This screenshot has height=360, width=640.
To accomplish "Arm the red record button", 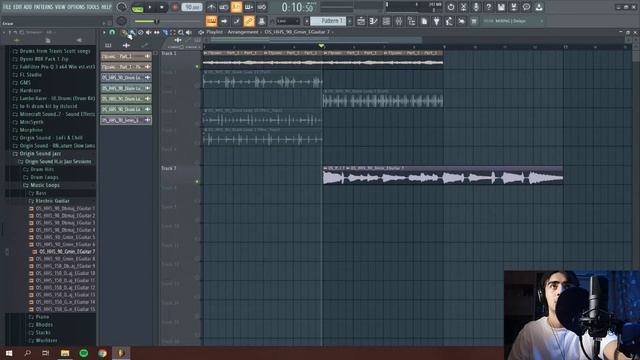I will pyautogui.click(x=175, y=7).
